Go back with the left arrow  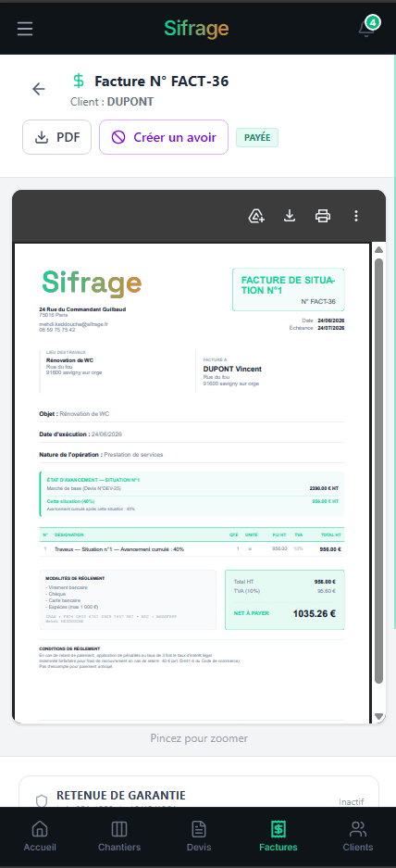coord(39,89)
